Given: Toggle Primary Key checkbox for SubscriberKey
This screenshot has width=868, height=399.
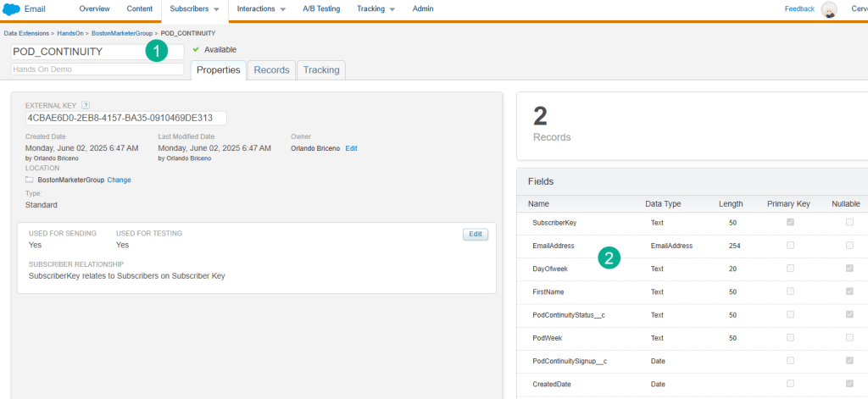Looking at the screenshot, I should 791,222.
